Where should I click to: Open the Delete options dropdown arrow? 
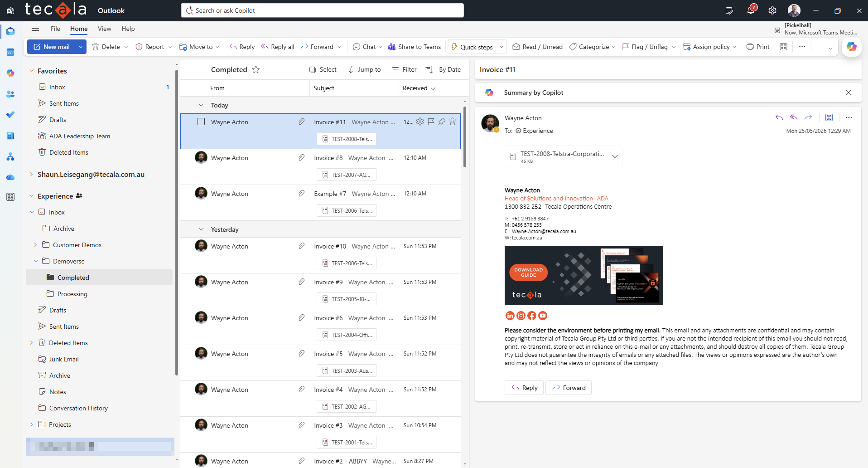point(126,47)
